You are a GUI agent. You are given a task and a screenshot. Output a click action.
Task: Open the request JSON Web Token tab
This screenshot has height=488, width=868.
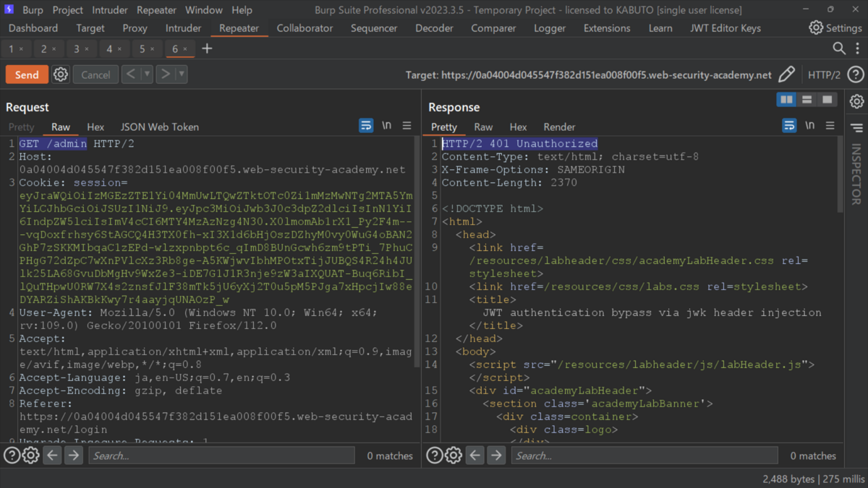pyautogui.click(x=160, y=127)
